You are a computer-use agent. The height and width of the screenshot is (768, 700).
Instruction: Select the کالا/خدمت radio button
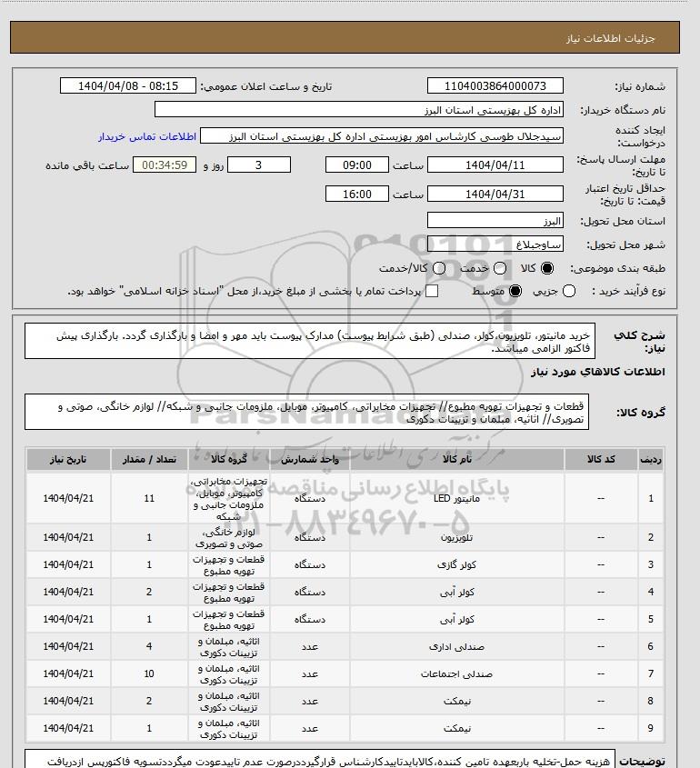(x=439, y=268)
